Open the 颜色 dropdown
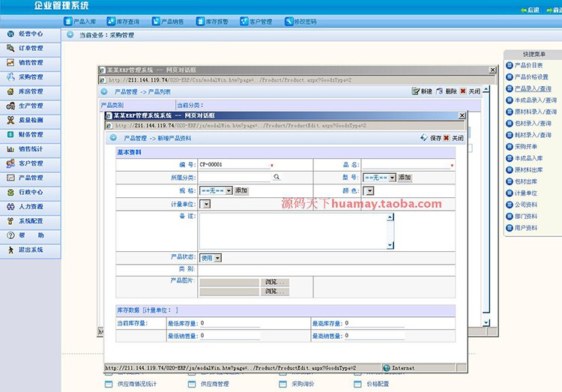562x392 pixels. coord(369,191)
